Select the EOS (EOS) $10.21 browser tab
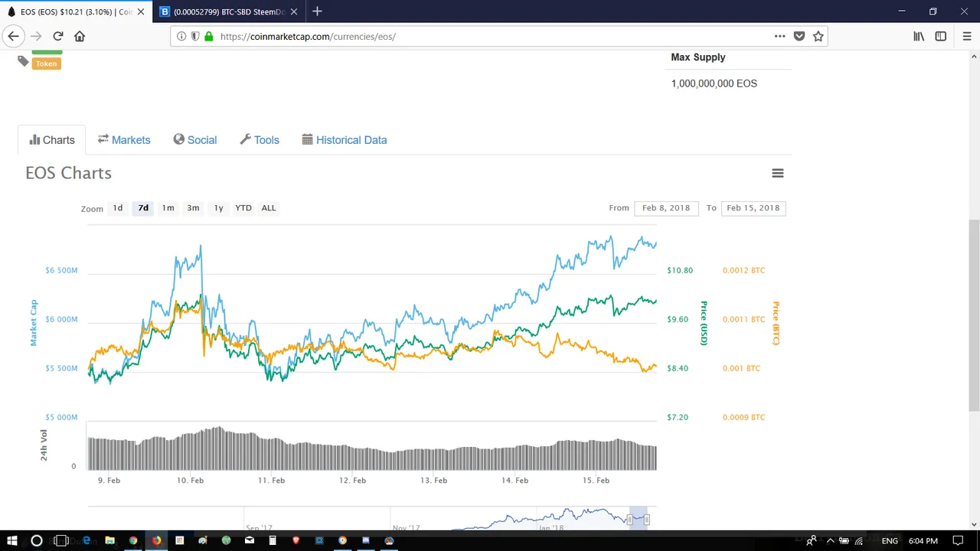 (x=76, y=11)
